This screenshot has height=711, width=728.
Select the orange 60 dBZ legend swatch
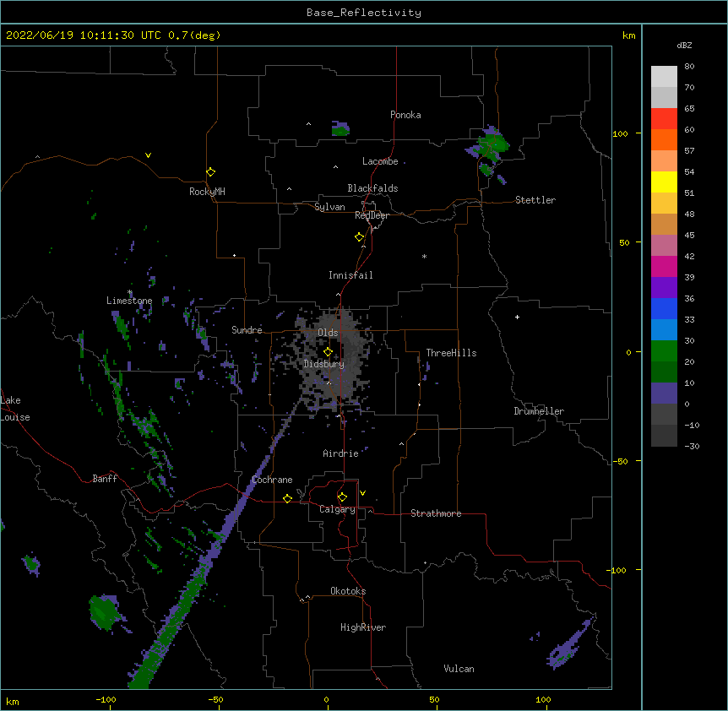click(664, 139)
